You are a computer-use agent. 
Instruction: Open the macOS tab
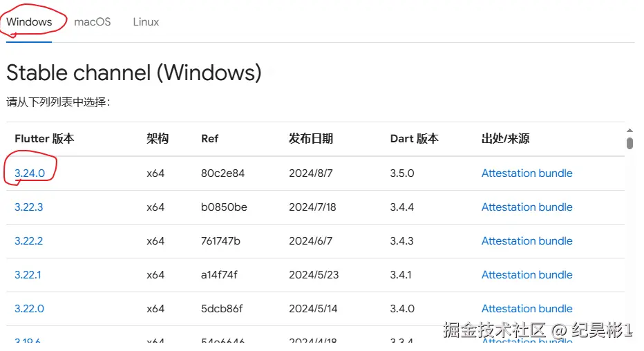(x=92, y=21)
